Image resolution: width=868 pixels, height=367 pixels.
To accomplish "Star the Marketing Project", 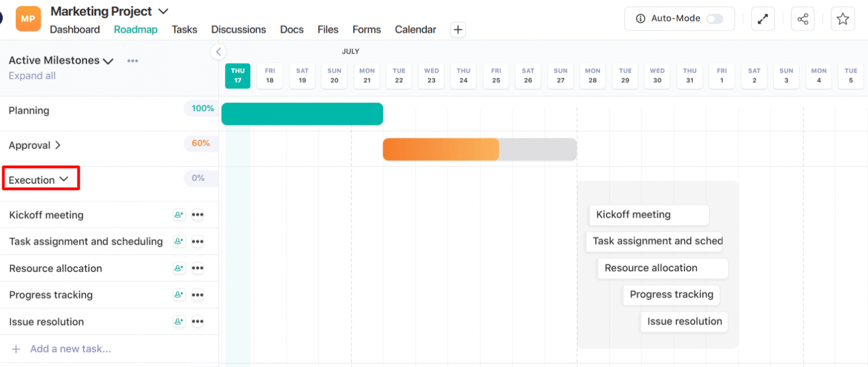I will coord(843,18).
